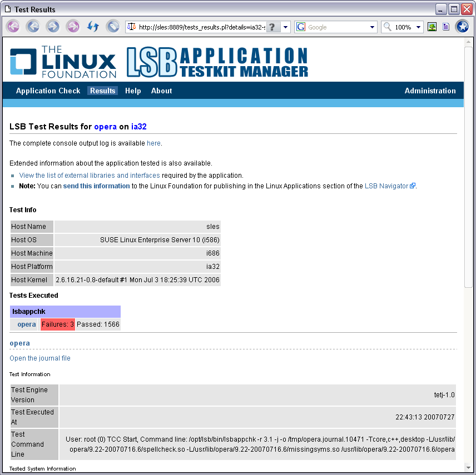Image resolution: width=476 pixels, height=475 pixels.
Task: Toggle author/user mode page icon
Action: tap(445, 27)
